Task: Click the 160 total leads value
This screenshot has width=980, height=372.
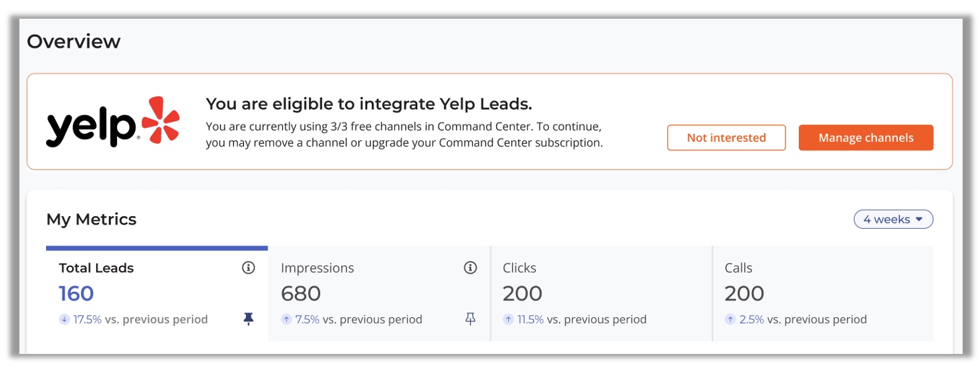Action: [76, 294]
